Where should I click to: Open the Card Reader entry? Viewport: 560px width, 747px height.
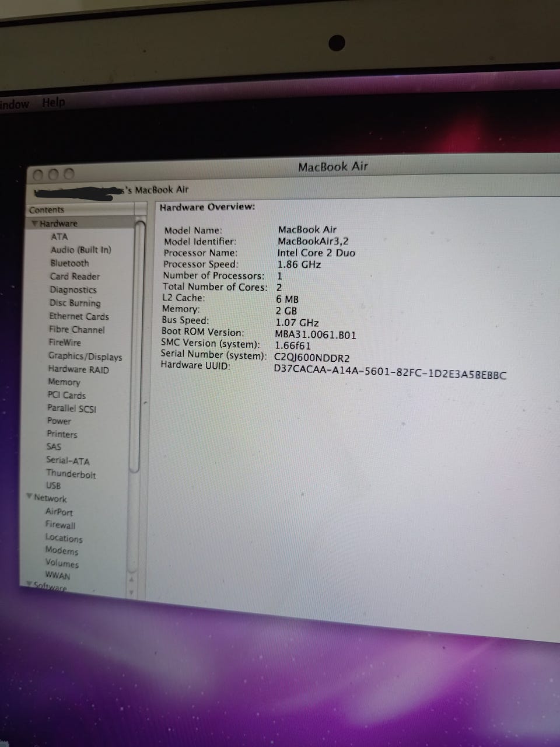75,277
